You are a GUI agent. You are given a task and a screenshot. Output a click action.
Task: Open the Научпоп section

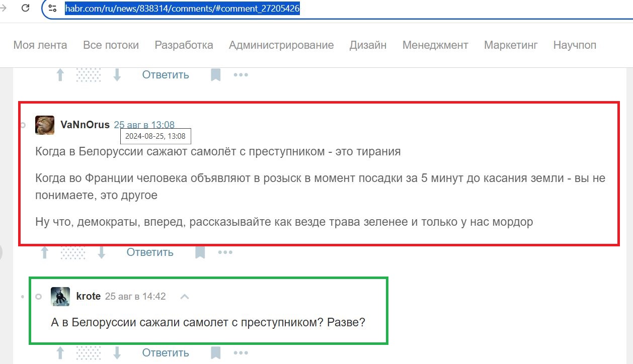[x=575, y=45]
